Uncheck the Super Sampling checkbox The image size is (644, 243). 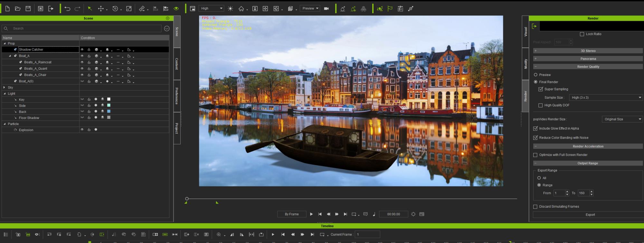(541, 89)
